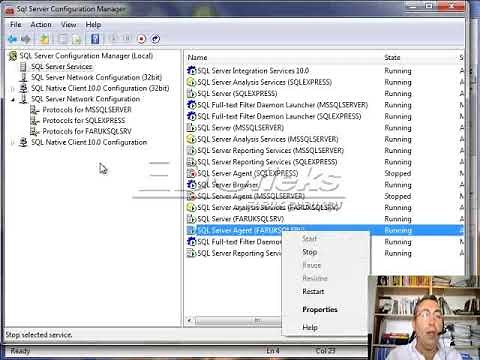
Task: Choose Properties from the context menu
Action: tap(320, 309)
